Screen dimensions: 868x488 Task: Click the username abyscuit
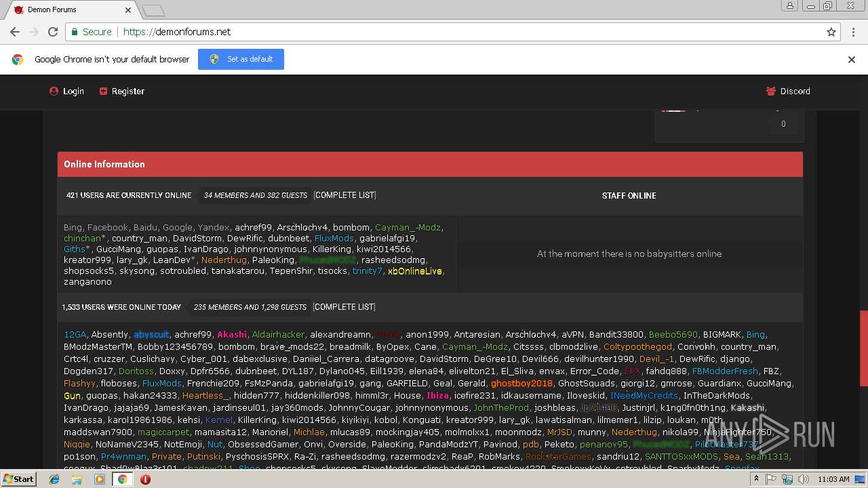(151, 335)
